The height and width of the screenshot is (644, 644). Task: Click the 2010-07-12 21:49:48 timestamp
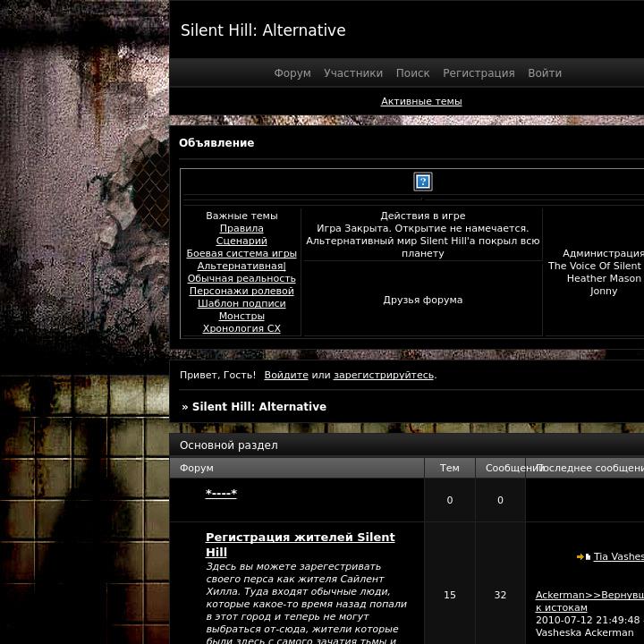(588, 620)
